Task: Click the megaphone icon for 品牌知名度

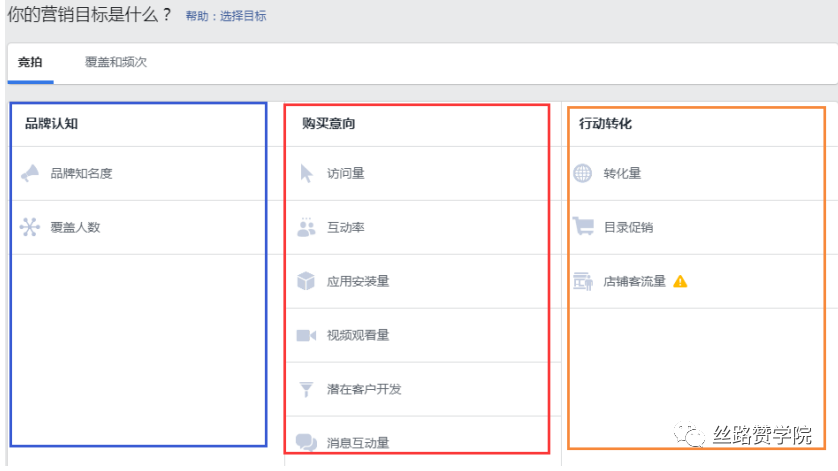Action: click(30, 173)
